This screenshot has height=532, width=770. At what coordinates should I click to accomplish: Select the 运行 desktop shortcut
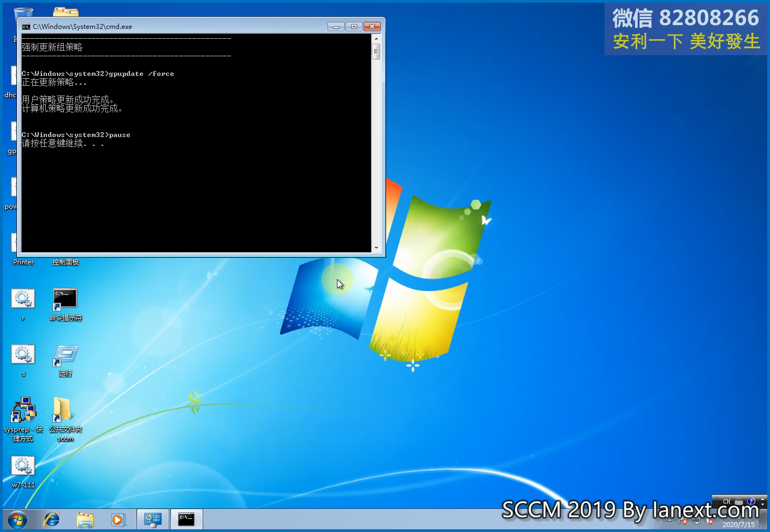coord(65,360)
